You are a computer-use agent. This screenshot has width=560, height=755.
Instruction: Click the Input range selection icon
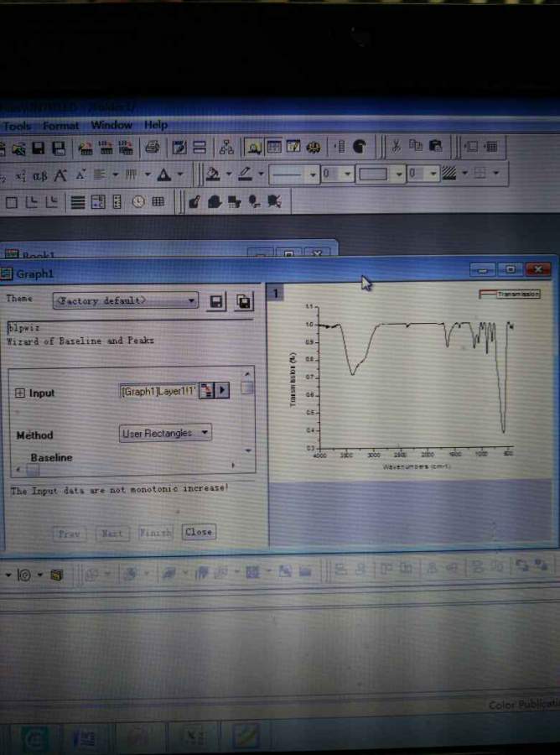point(206,390)
